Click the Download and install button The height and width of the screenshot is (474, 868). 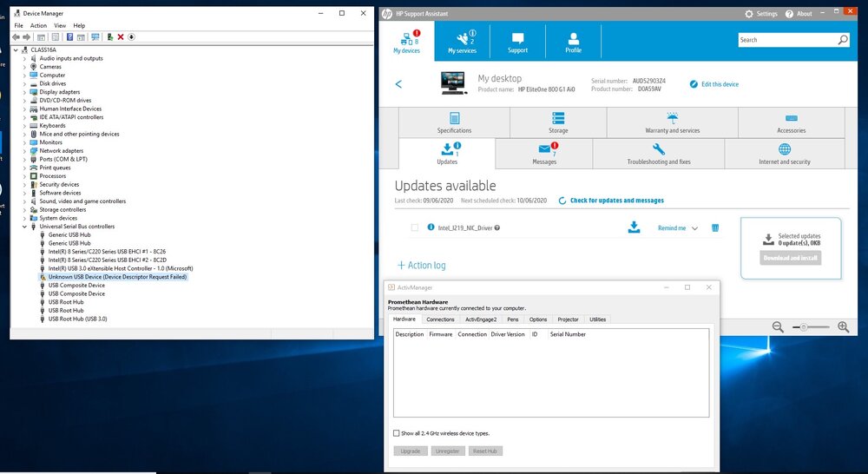pyautogui.click(x=791, y=258)
